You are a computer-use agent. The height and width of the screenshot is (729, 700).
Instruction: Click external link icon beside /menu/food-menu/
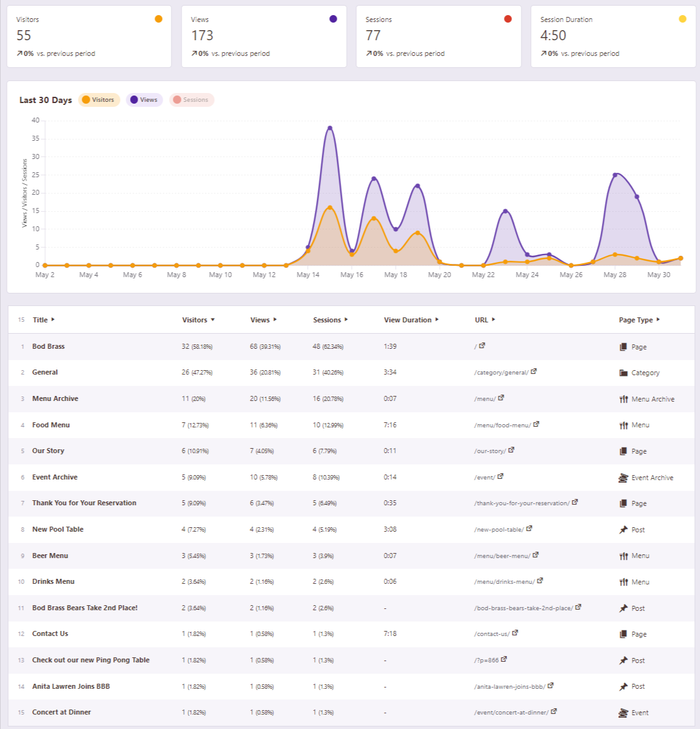[536, 424]
